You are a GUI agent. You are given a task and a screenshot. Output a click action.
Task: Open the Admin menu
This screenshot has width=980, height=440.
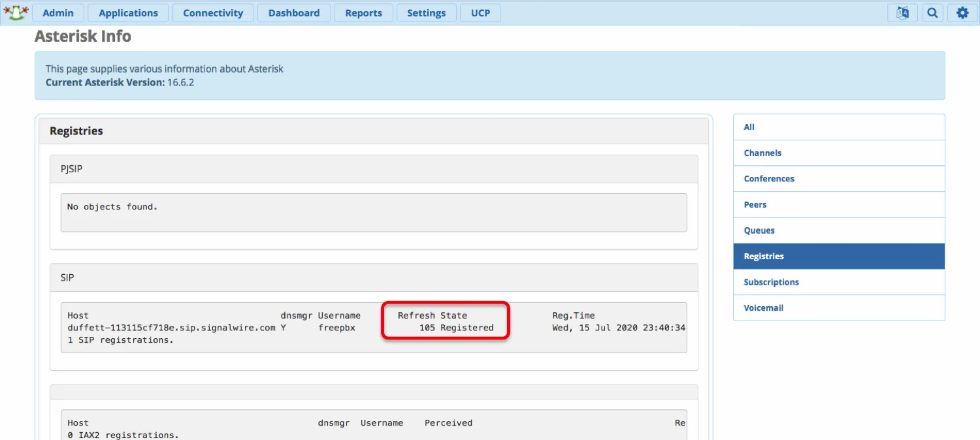tap(57, 12)
